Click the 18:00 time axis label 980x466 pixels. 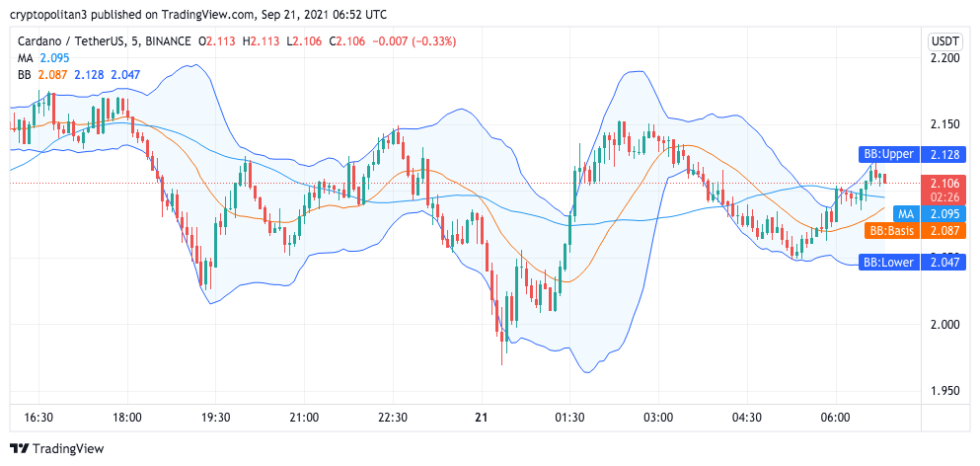pyautogui.click(x=127, y=418)
